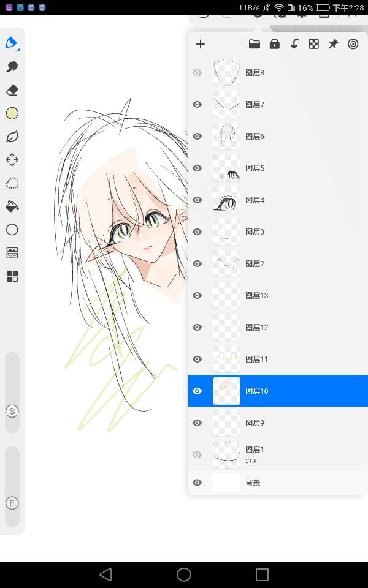Click the layer lock icon
The height and width of the screenshot is (588, 368).
pyautogui.click(x=274, y=44)
